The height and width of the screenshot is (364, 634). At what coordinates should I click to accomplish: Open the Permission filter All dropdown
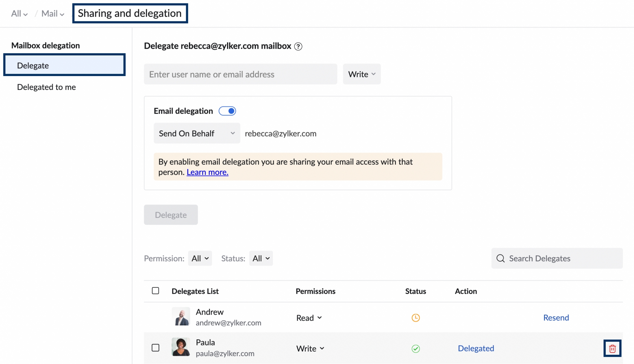tap(200, 259)
